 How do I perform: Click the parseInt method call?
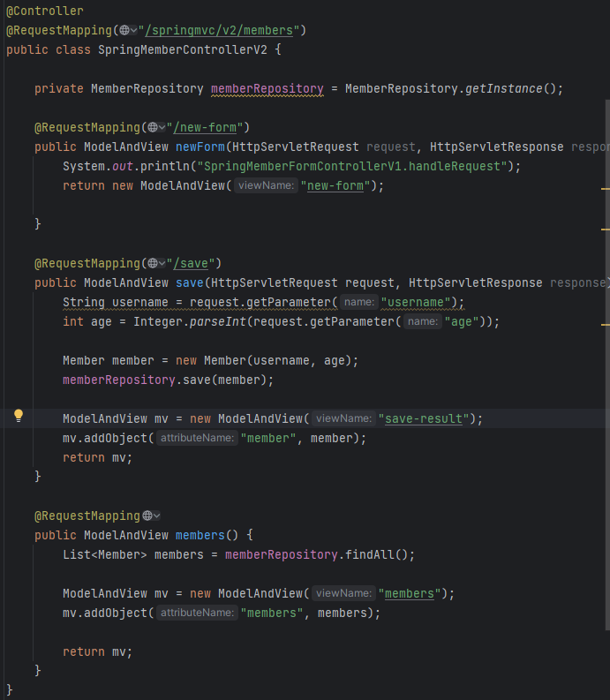click(x=218, y=322)
